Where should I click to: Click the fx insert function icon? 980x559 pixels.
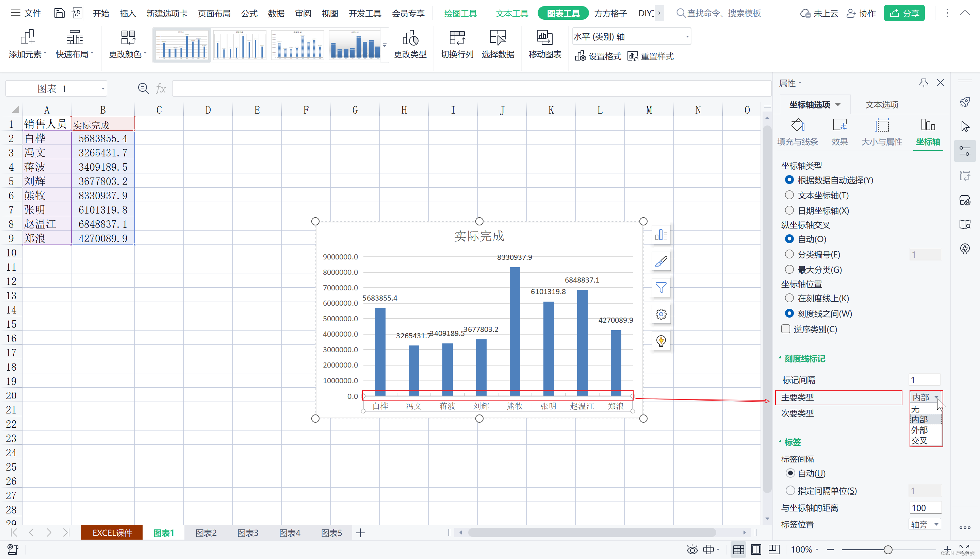(161, 89)
